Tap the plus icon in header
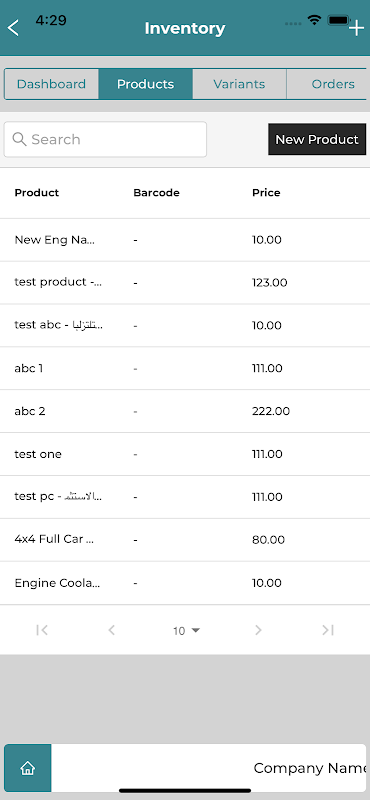 (356, 28)
